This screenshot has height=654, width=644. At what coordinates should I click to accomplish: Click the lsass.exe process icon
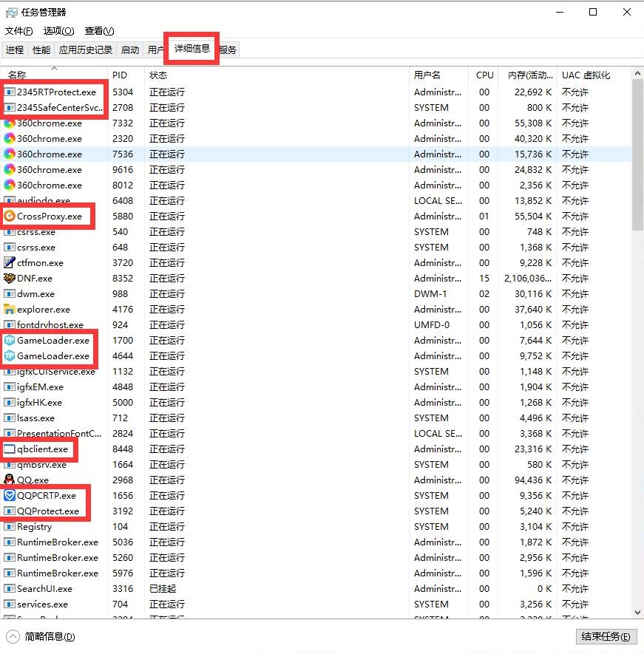tap(9, 418)
